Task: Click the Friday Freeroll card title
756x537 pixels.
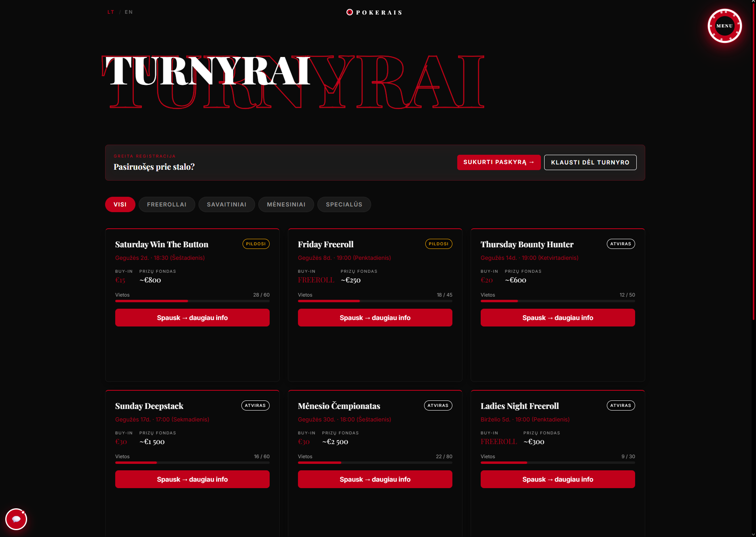Action: [x=326, y=244]
